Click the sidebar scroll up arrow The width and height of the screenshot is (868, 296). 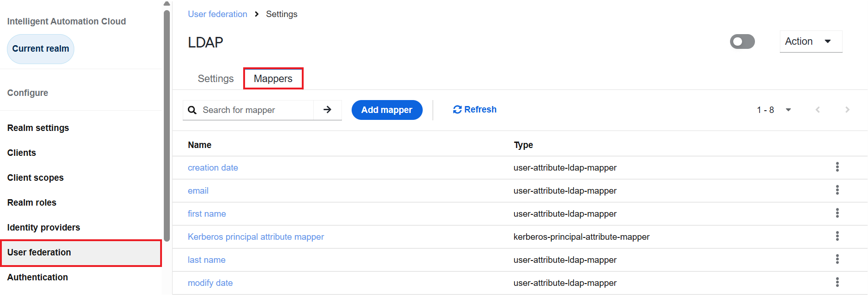click(x=167, y=4)
